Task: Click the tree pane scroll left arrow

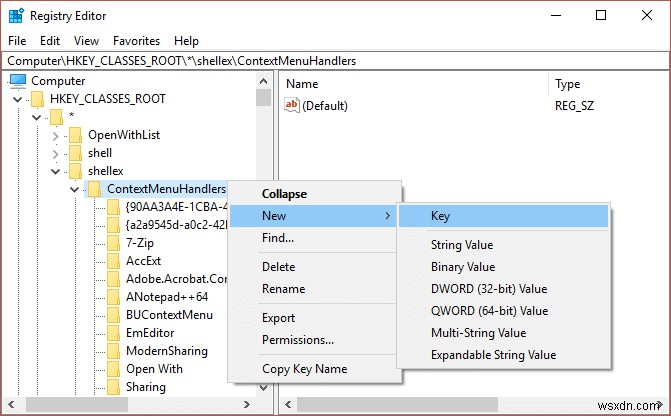Action: [11, 404]
